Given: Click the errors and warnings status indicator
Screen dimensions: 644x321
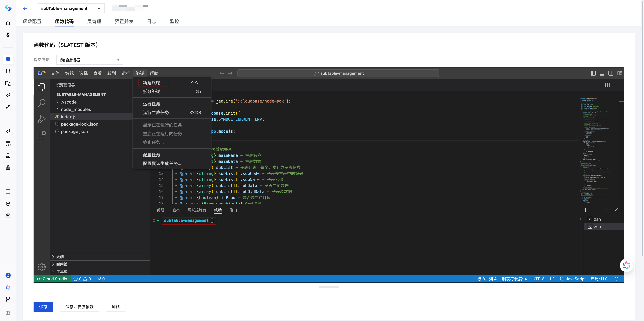Looking at the screenshot, I should (x=82, y=279).
